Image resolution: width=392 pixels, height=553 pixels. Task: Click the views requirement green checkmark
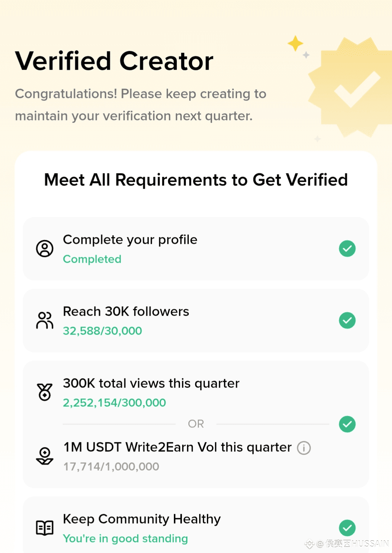(x=347, y=424)
